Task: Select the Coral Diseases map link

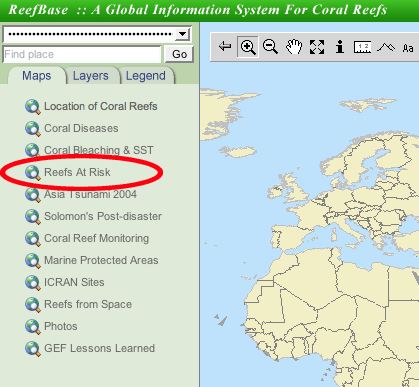Action: click(x=81, y=128)
